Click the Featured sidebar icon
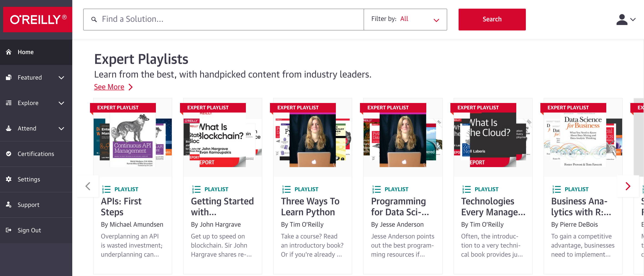Image resolution: width=644 pixels, height=276 pixels. (x=9, y=77)
